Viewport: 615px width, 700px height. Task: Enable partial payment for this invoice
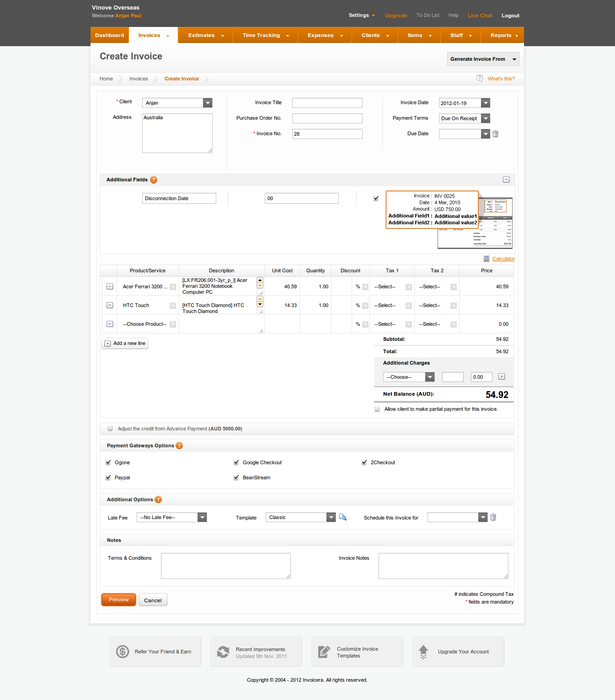377,409
